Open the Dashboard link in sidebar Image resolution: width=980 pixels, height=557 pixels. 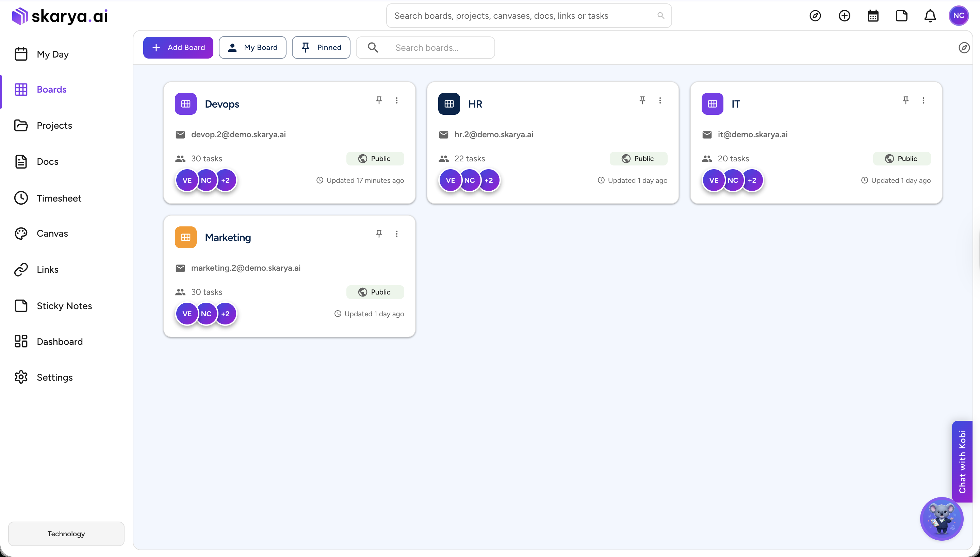[x=60, y=341]
